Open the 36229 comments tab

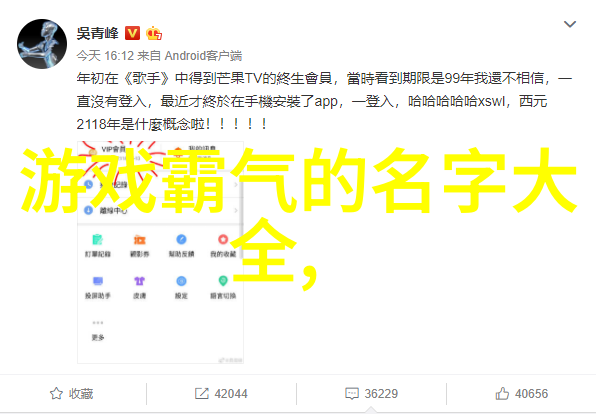(371, 393)
